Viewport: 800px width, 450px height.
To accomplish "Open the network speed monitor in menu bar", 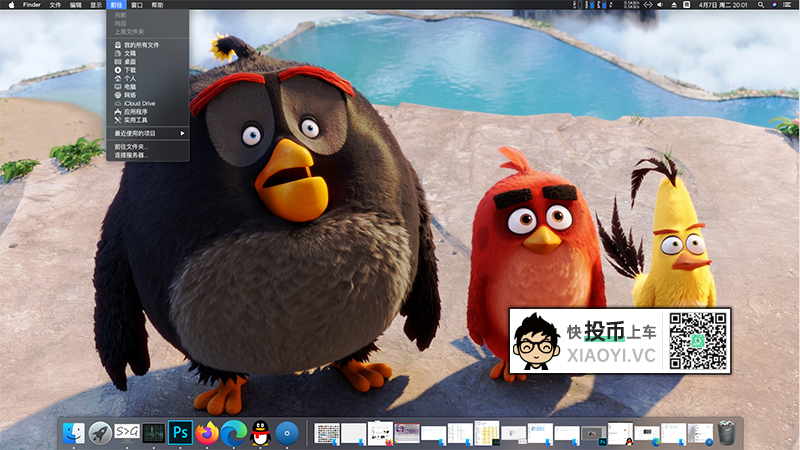I will click(x=631, y=5).
